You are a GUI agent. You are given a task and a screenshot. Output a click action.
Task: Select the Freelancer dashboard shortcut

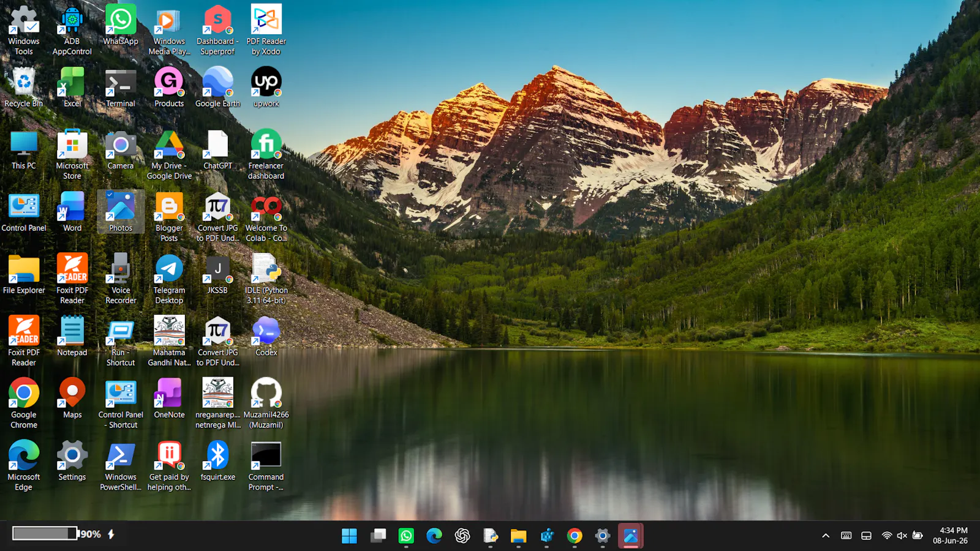tap(266, 155)
